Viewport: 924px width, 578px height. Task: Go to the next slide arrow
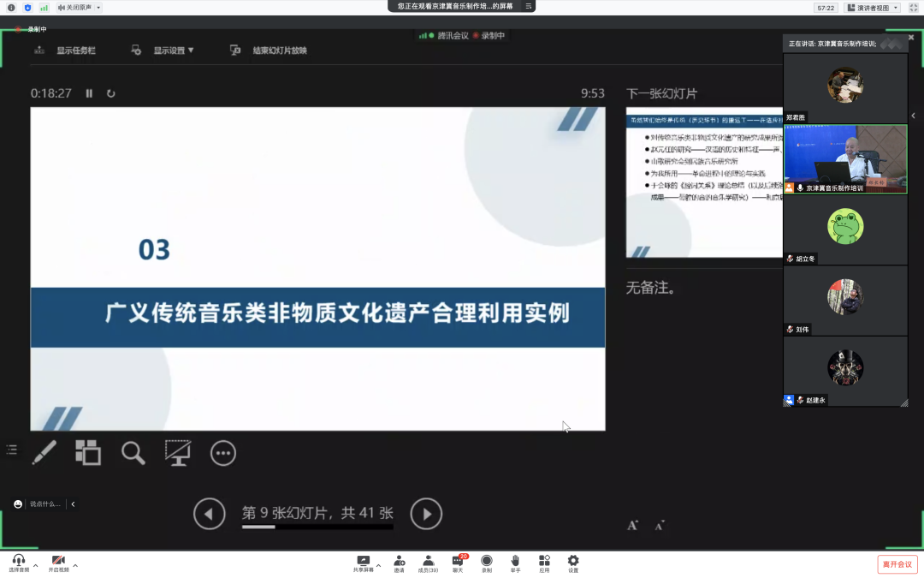(426, 514)
